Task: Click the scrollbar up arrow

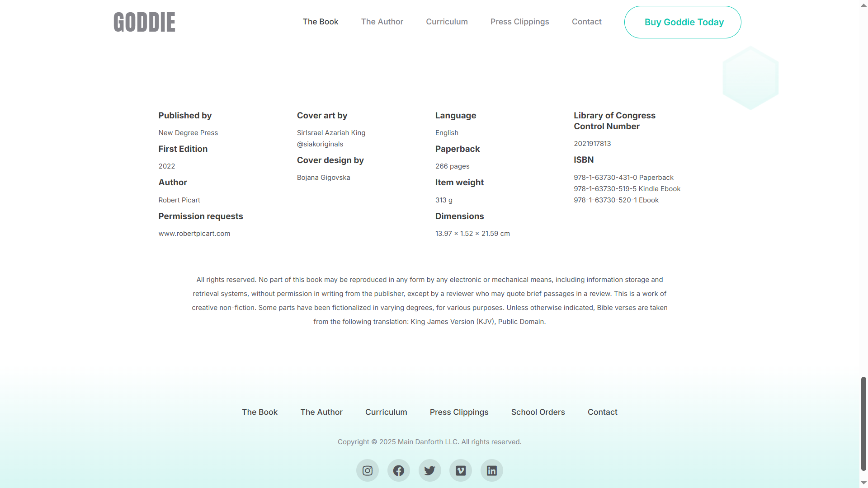Action: pos(863,5)
